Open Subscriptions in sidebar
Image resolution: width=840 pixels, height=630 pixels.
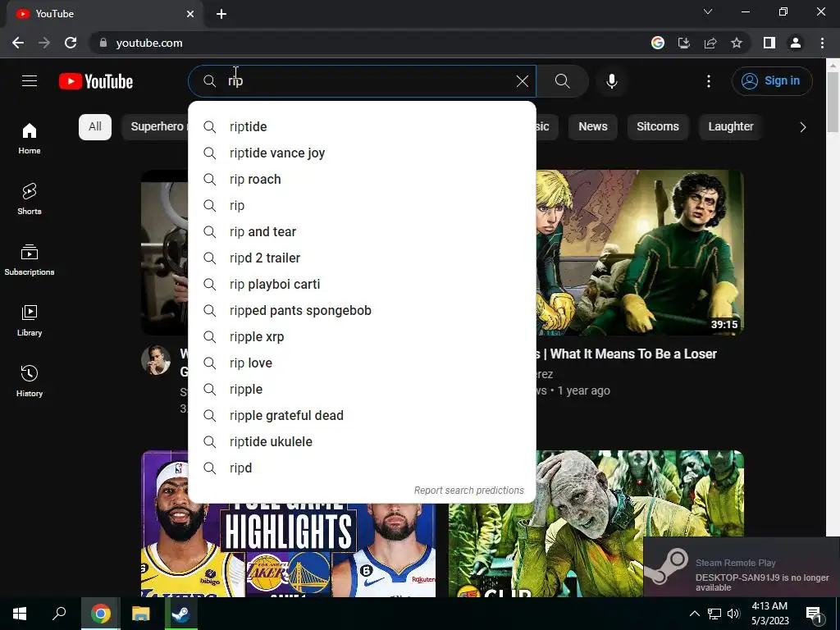tap(30, 259)
